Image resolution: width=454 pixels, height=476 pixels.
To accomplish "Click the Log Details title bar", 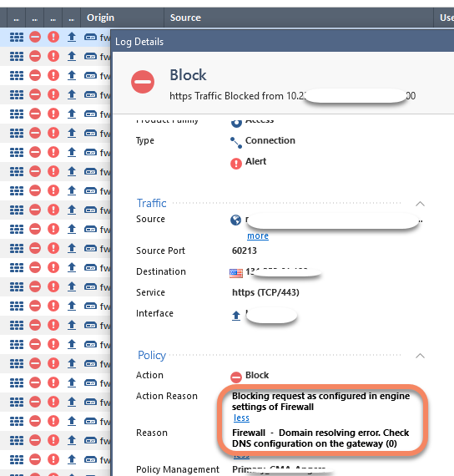I will pos(283,41).
